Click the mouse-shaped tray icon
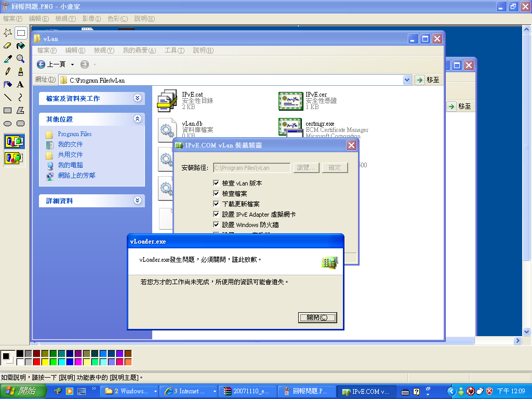 [x=480, y=391]
